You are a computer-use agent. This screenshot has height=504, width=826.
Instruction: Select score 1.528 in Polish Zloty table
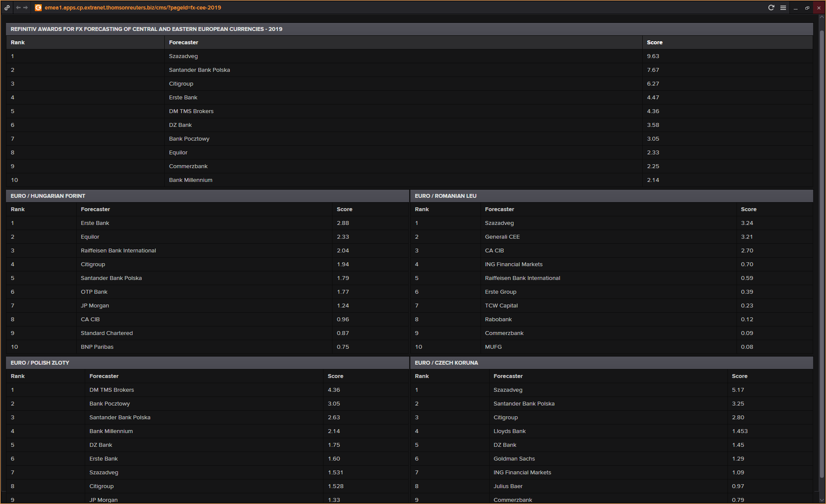(x=336, y=486)
